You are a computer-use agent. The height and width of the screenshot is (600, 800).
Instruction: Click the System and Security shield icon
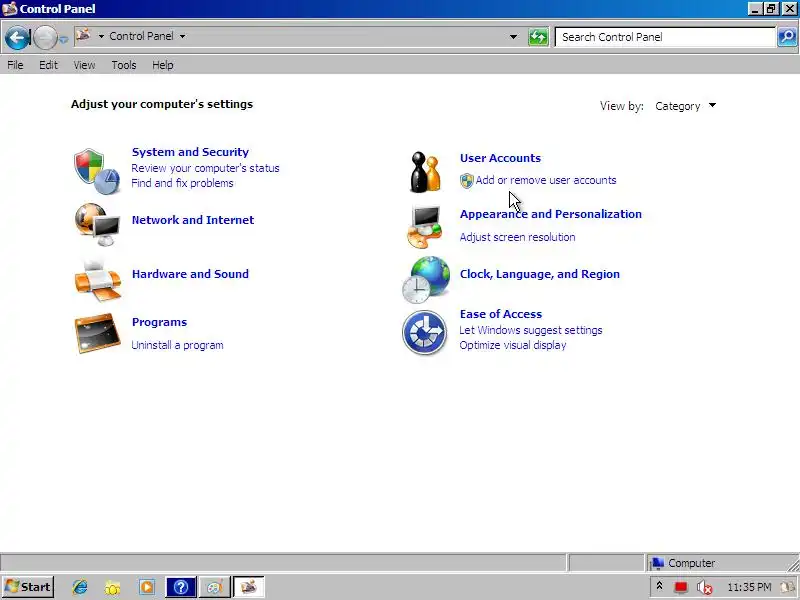pos(97,171)
